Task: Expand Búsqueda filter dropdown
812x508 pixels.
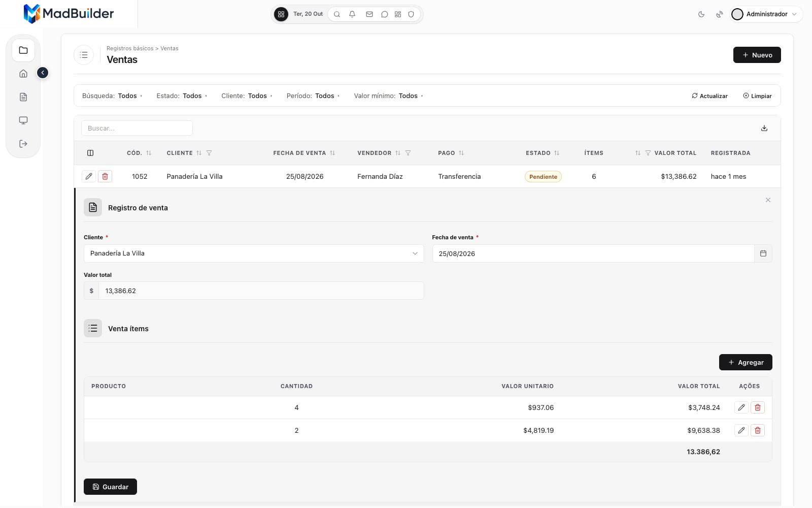Action: coord(112,96)
